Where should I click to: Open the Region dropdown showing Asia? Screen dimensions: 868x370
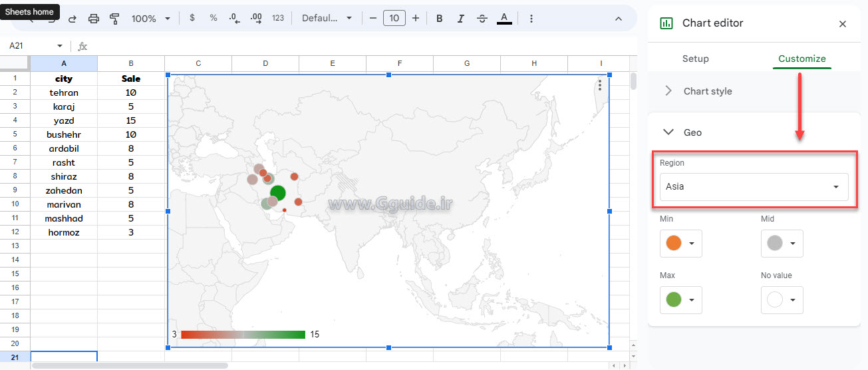[x=754, y=187]
